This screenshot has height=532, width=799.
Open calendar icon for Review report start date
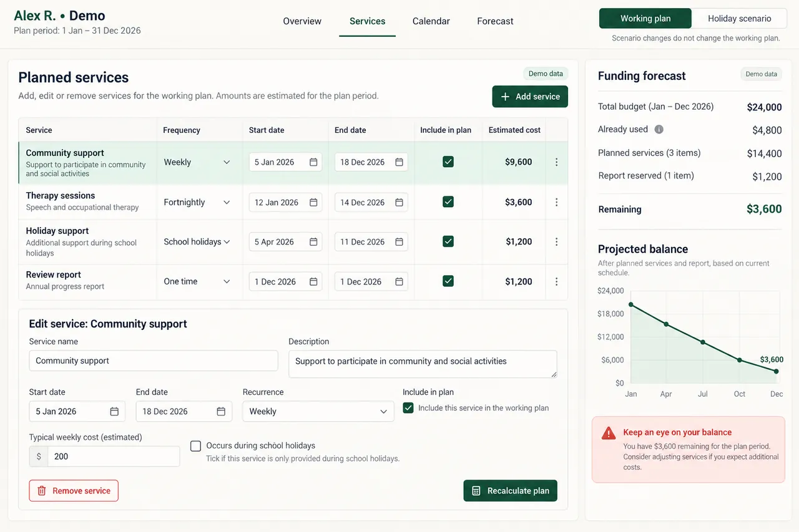(313, 282)
